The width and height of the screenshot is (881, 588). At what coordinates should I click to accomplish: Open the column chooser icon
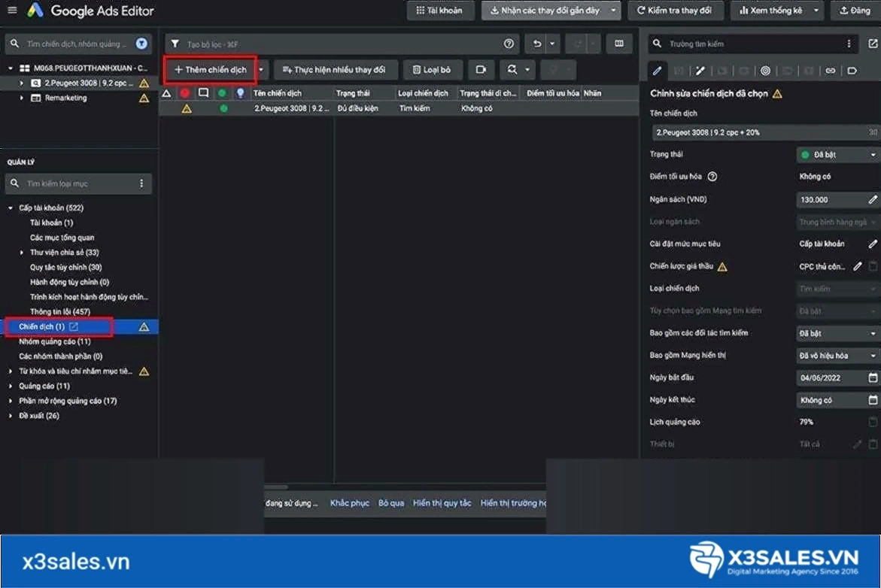pyautogui.click(x=618, y=44)
